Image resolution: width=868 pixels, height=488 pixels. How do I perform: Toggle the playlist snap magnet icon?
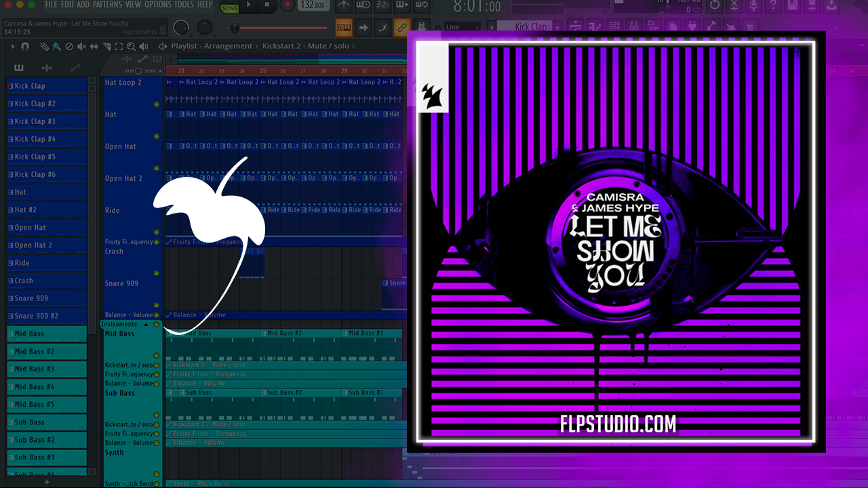click(25, 47)
